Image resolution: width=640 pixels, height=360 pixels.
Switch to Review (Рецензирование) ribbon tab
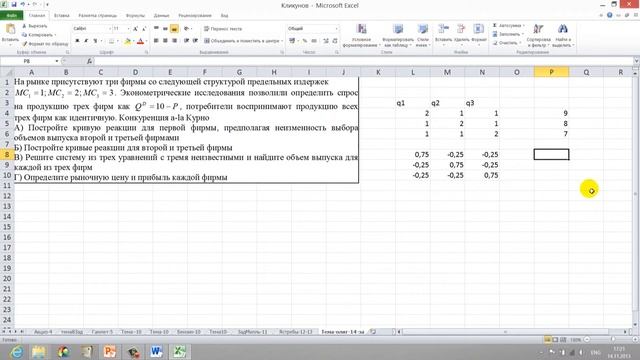pyautogui.click(x=195, y=16)
